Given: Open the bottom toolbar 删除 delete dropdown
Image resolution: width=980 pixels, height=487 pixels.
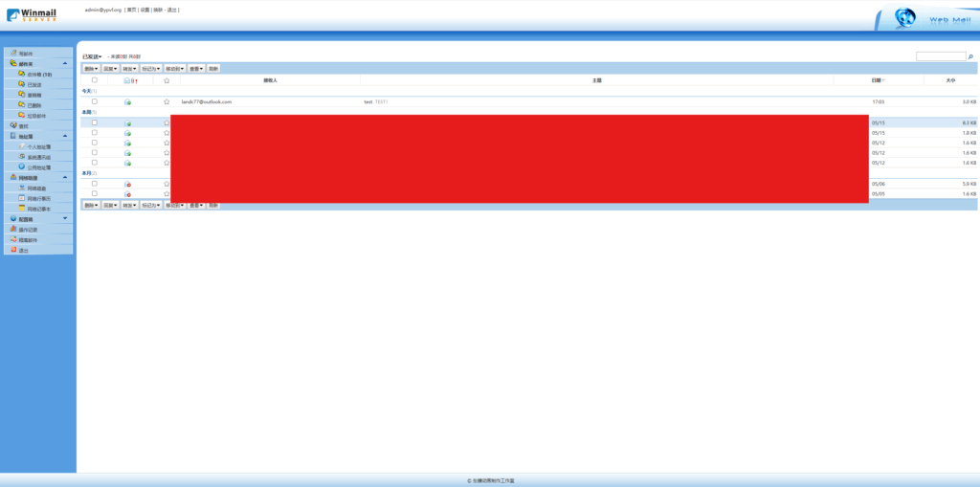Looking at the screenshot, I should (91, 205).
